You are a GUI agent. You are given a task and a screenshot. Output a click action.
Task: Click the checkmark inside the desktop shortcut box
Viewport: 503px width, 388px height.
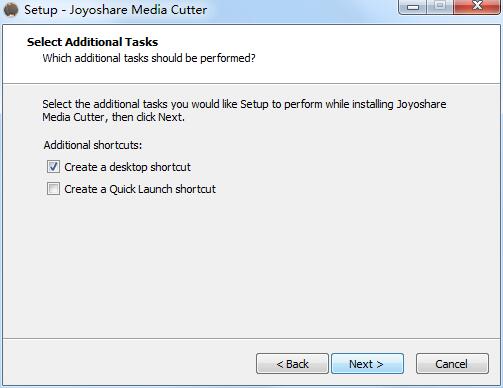[53, 166]
